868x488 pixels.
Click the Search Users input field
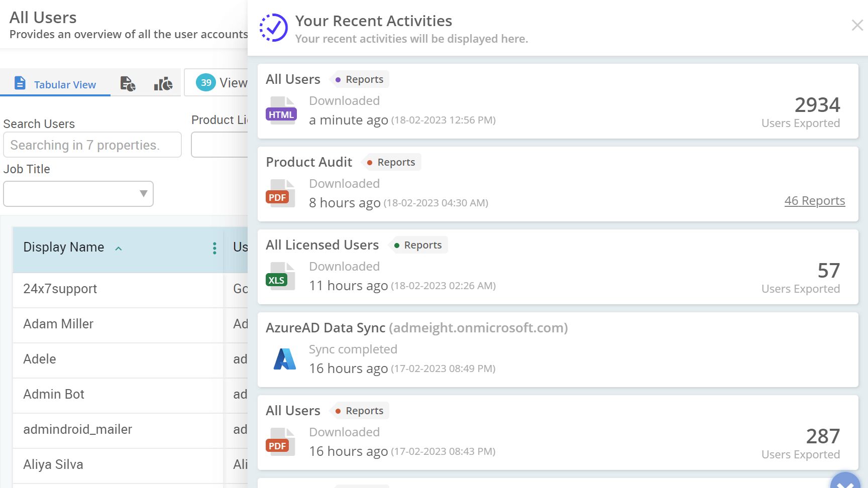click(x=92, y=145)
